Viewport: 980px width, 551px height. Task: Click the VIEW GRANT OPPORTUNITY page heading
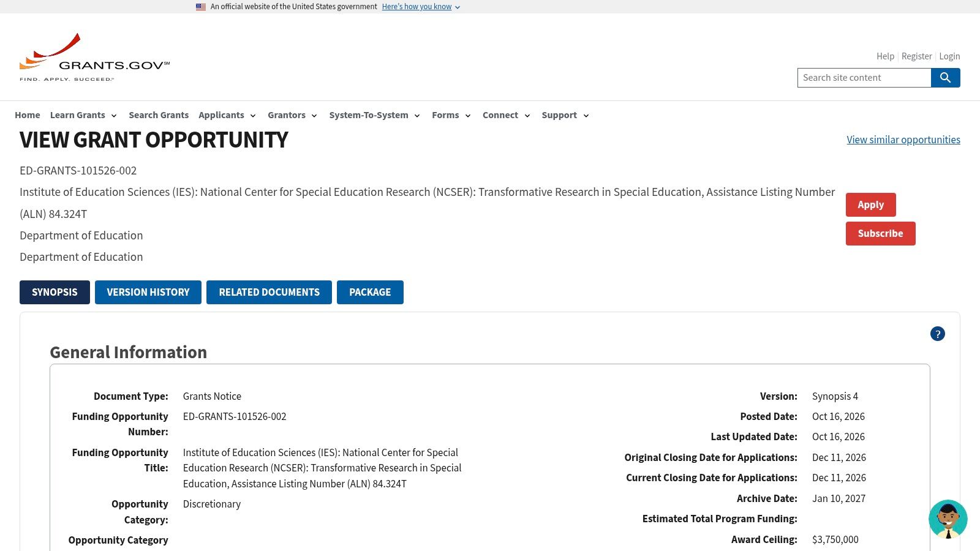click(x=154, y=140)
